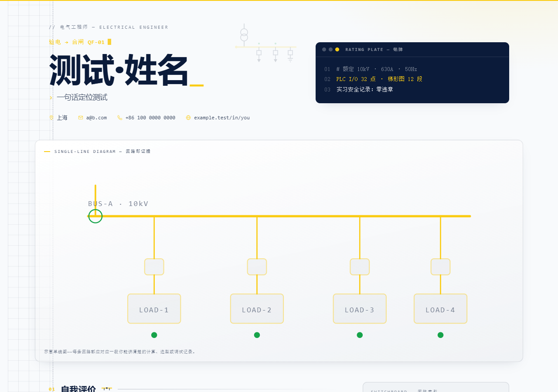Click line 01 额定 10kV · 630A · 50Hz
The image size is (558, 392).
coord(377,69)
